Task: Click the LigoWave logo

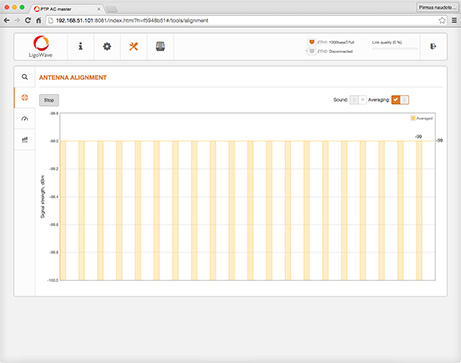Action: 41,46
